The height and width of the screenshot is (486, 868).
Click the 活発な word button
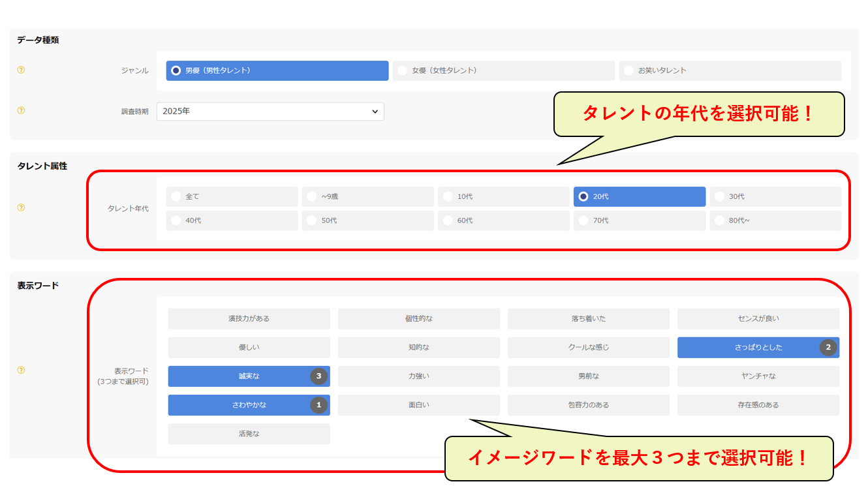click(x=249, y=434)
